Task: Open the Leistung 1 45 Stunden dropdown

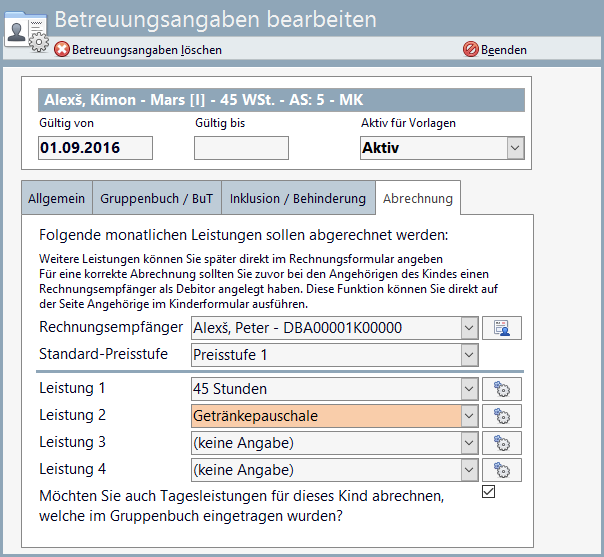Action: (x=469, y=389)
